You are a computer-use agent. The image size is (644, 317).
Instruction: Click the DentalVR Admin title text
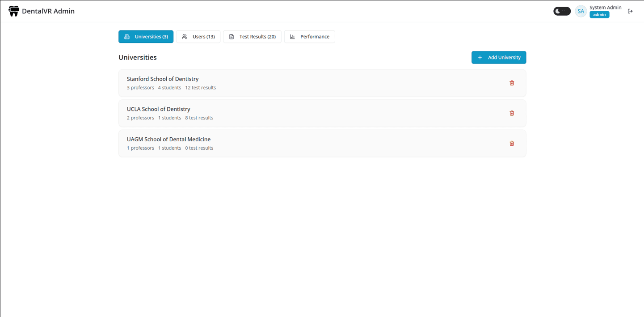[x=48, y=11]
